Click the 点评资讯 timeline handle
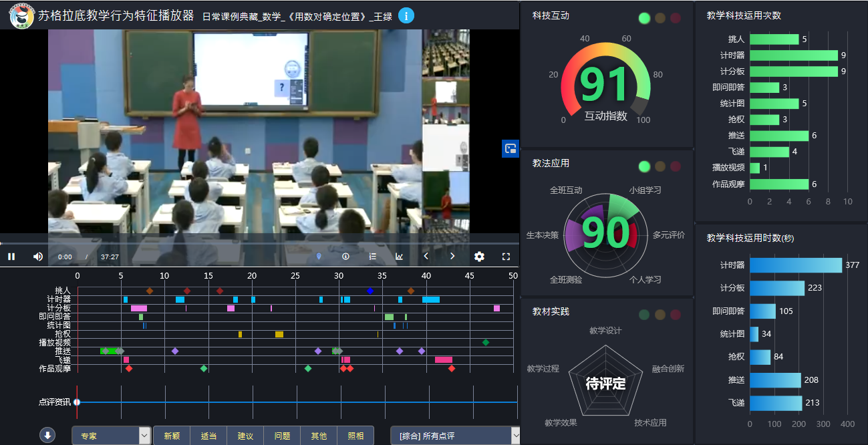Image resolution: width=868 pixels, height=445 pixels. point(77,402)
